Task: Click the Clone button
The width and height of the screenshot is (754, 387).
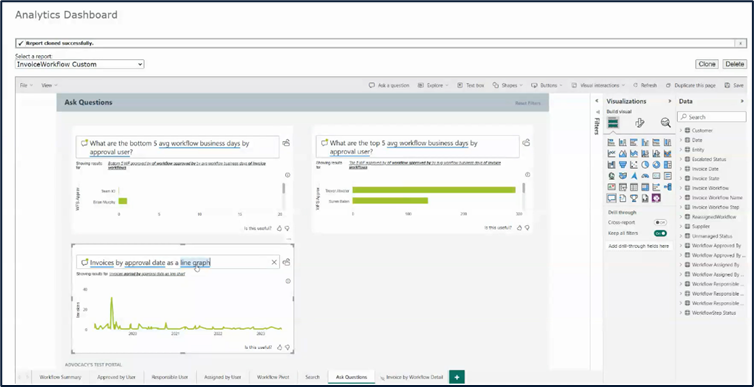Action: [x=706, y=64]
